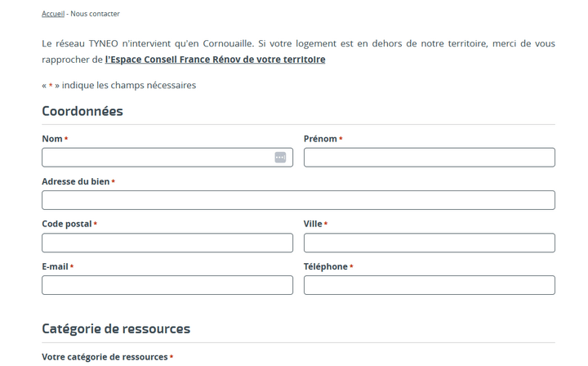The width and height of the screenshot is (588, 366).
Task: Click the Coordonnées section heading
Action: click(x=82, y=111)
